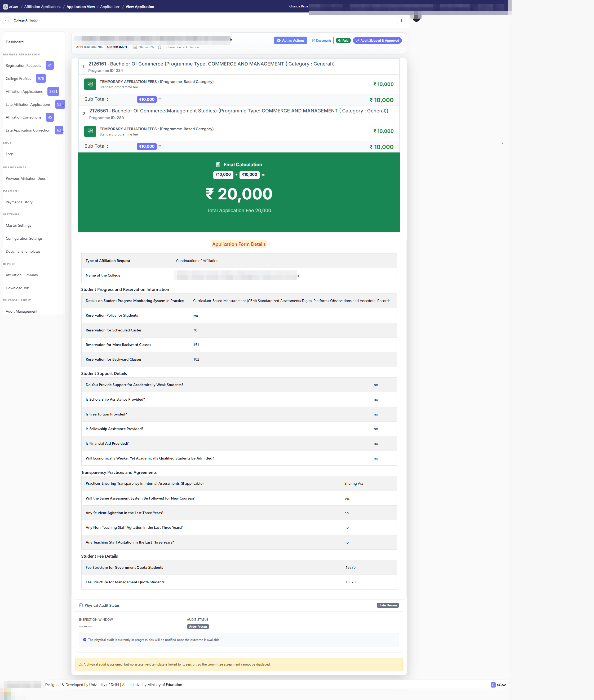Open the Application View breadcrumb

tap(81, 7)
